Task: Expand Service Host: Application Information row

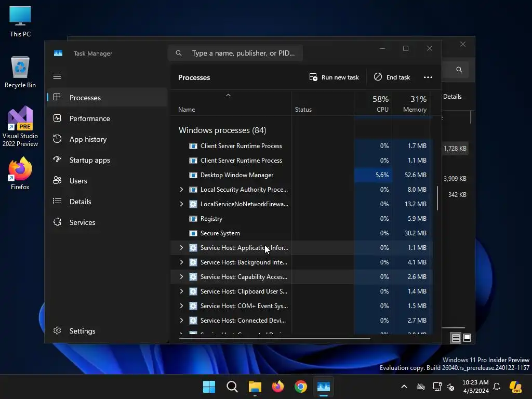Action: click(181, 248)
